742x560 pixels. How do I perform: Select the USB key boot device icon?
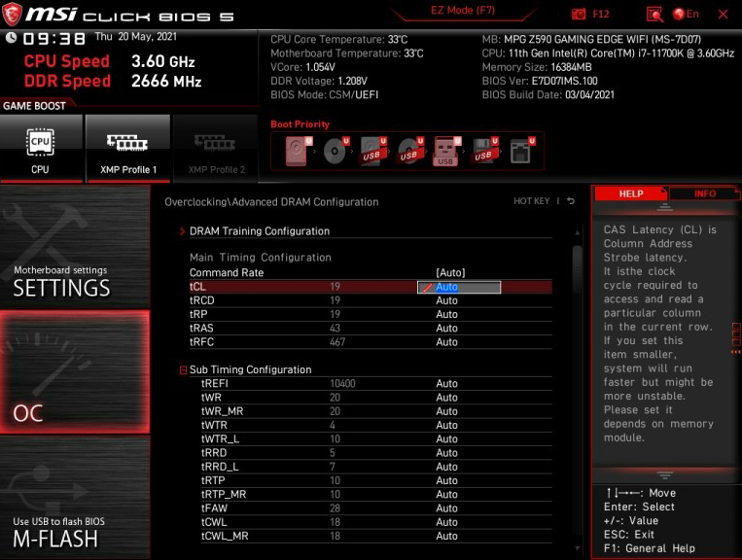447,152
